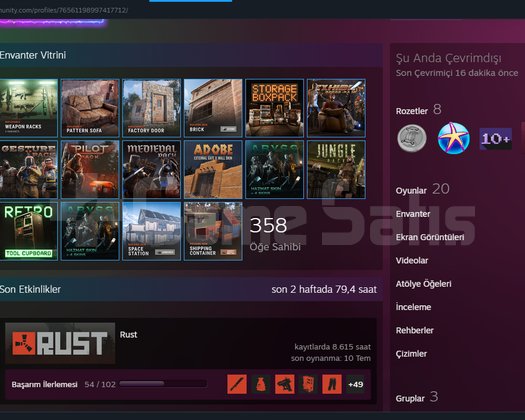
Task: Open the Abyss pack next to Retro Tool Cupboard
Action: click(90, 231)
